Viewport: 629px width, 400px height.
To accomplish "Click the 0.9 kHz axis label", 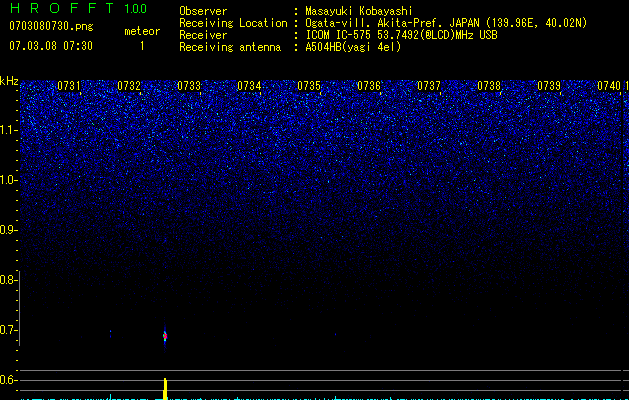I will [8, 230].
